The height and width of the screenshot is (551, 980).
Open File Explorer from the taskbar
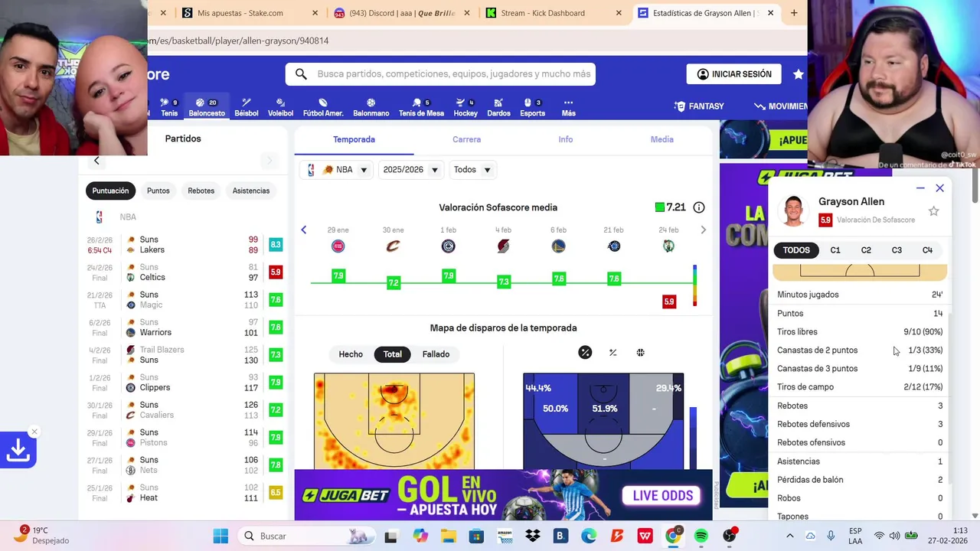[x=447, y=536]
